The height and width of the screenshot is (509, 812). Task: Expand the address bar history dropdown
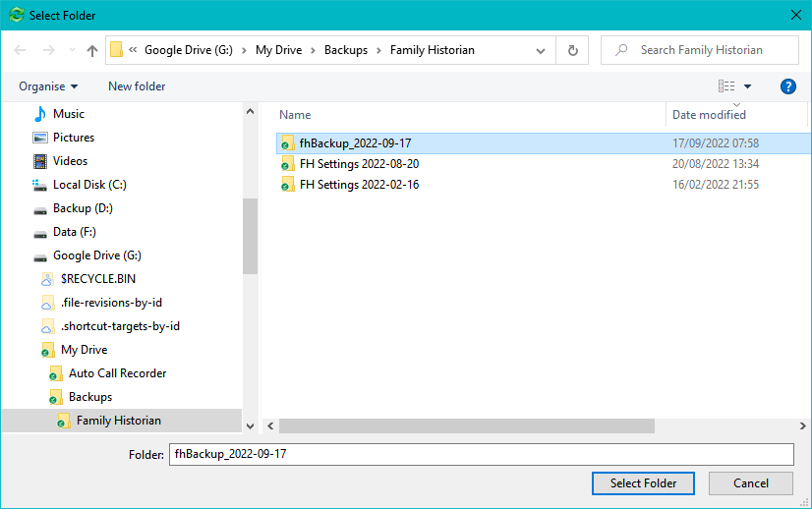click(540, 51)
